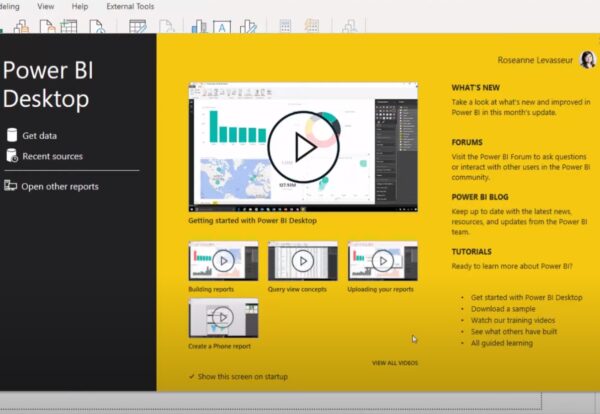Click Roseanne Levasseur profile picture
Viewport: 600px width, 414px height.
[588, 60]
